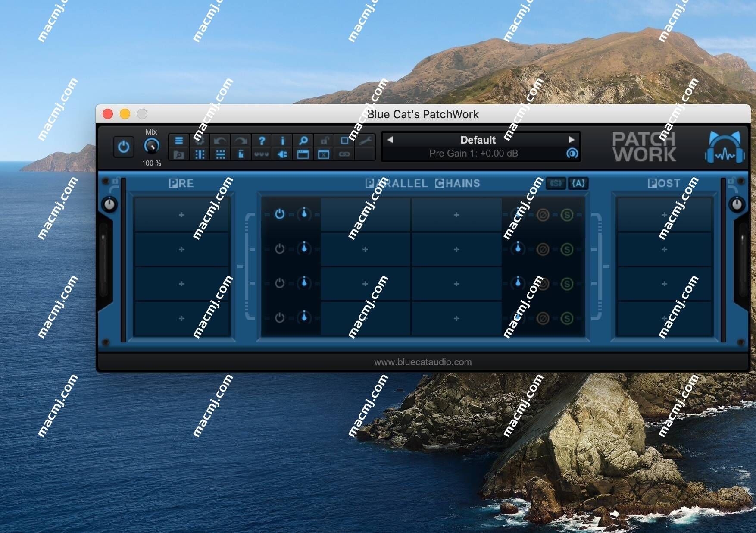Click the redo arrow icon

241,141
